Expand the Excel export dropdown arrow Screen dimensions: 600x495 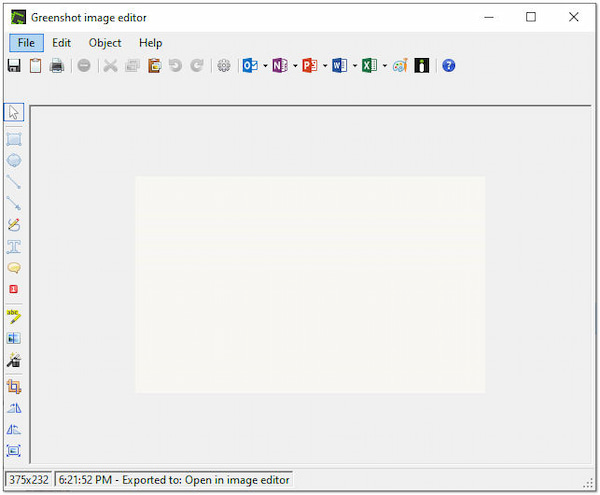pos(385,66)
